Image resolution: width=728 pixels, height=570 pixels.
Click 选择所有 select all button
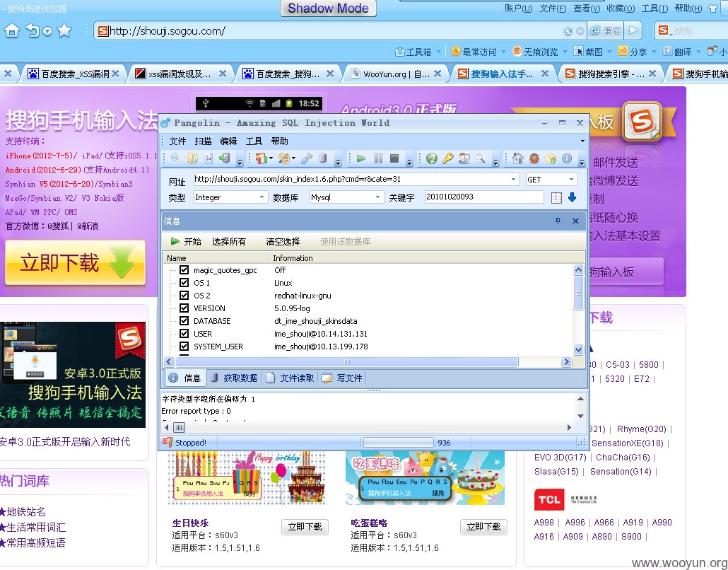tap(229, 242)
